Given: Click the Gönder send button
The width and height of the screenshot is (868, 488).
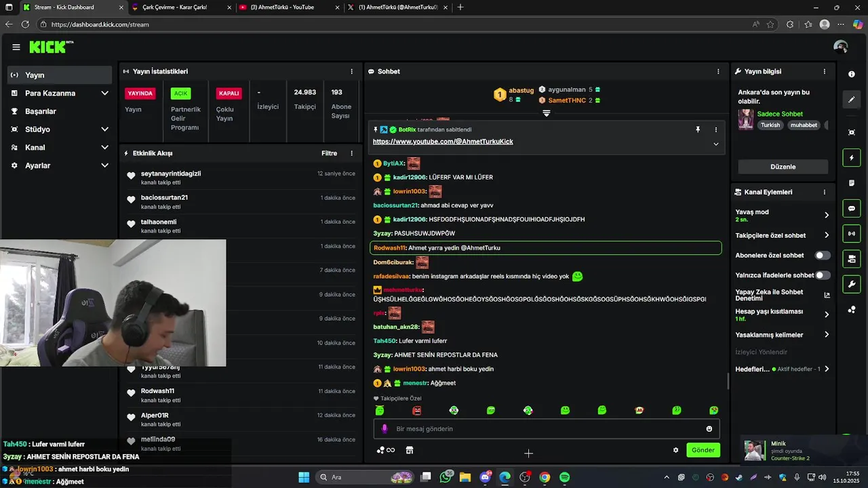Looking at the screenshot, I should [703, 450].
